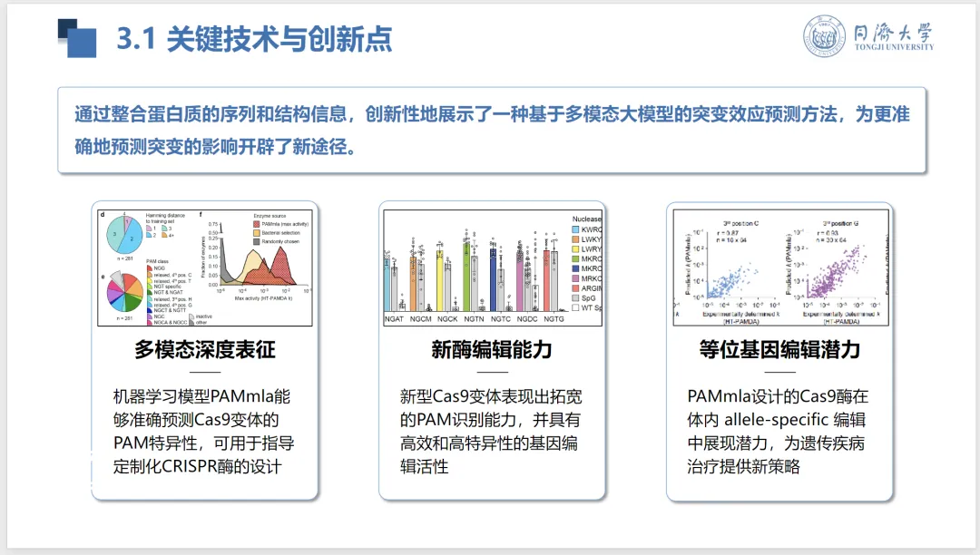Viewport: 980px width, 555px height.
Task: Click the 3rd position G scatter plot title
Action: [840, 223]
